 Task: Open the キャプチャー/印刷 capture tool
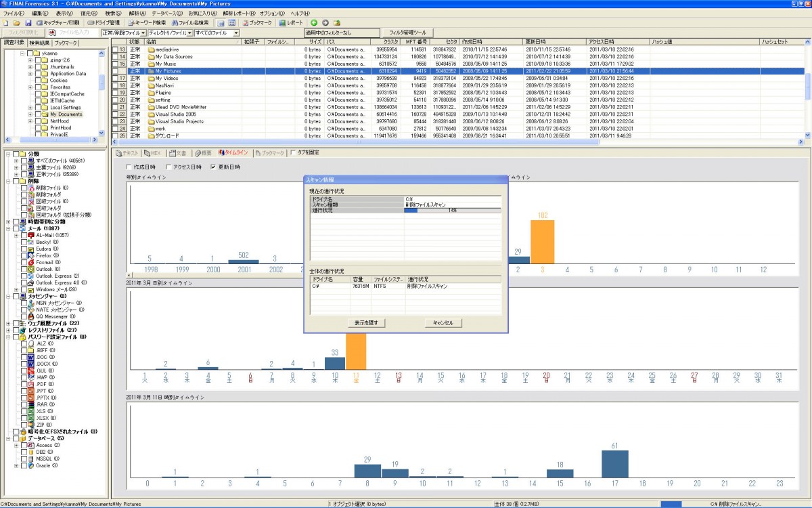point(58,23)
